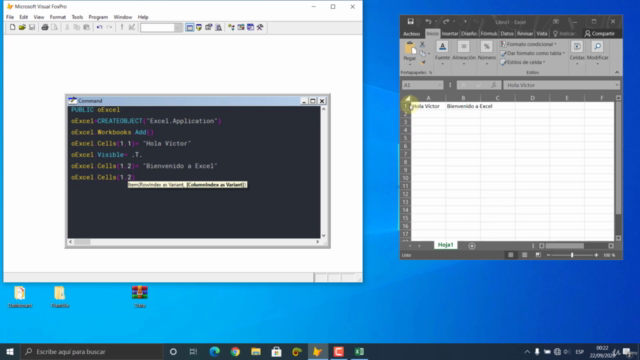Open the Formato condicional dropdown in Excel
The height and width of the screenshot is (360, 640).
pos(529,44)
